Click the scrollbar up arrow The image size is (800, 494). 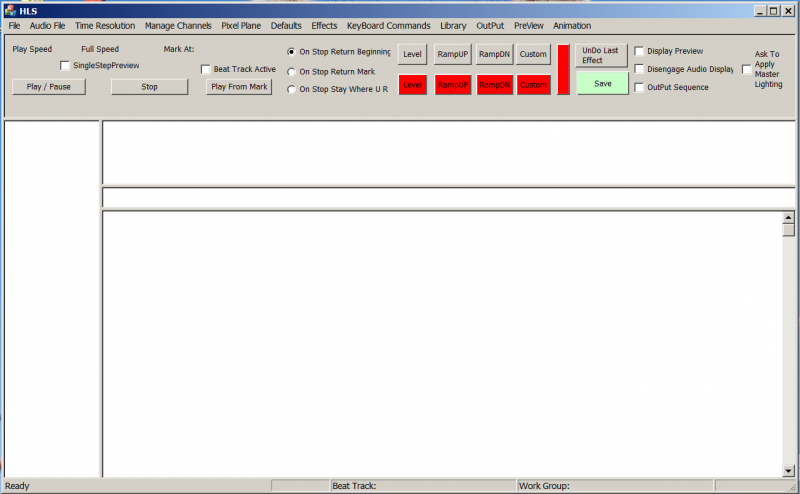788,217
